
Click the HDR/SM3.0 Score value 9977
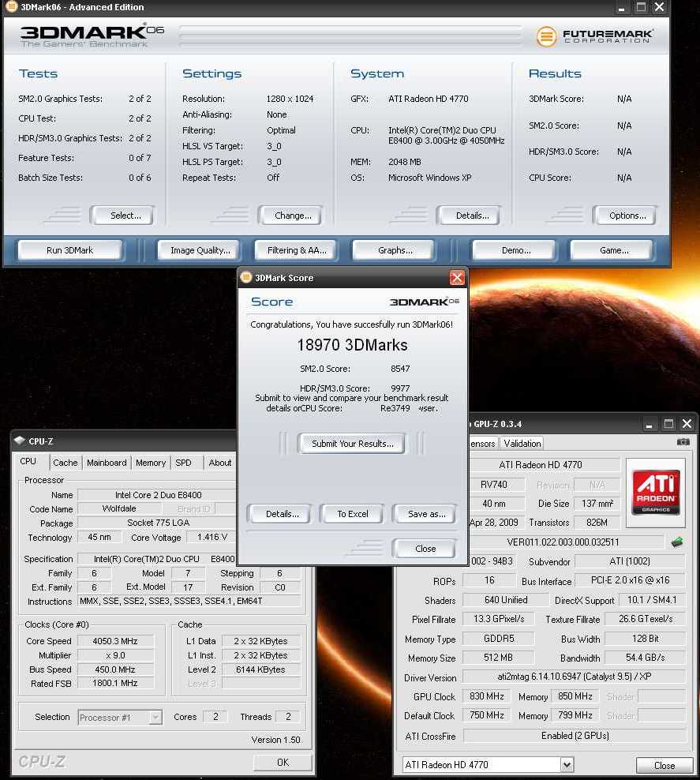coord(399,388)
